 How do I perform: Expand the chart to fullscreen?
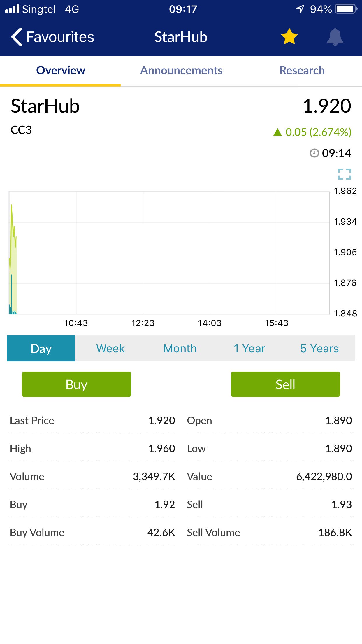[345, 174]
